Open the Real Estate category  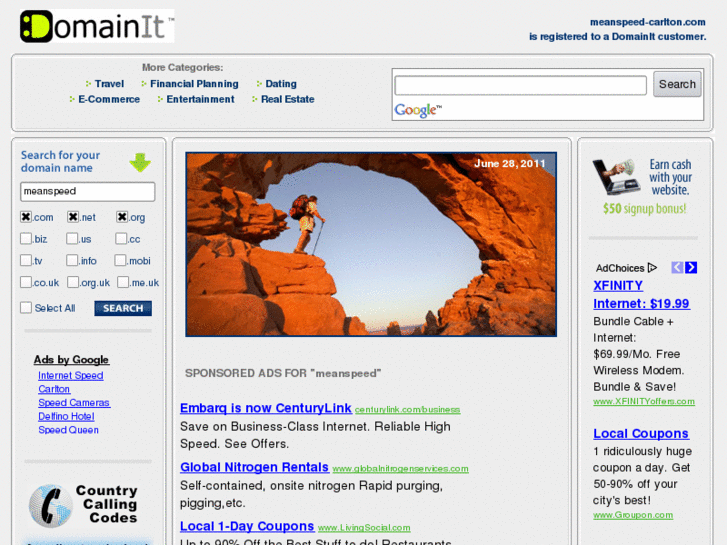(287, 99)
